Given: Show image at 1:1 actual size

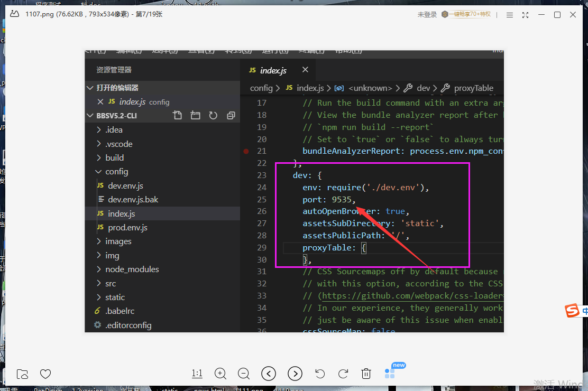Looking at the screenshot, I should [197, 374].
